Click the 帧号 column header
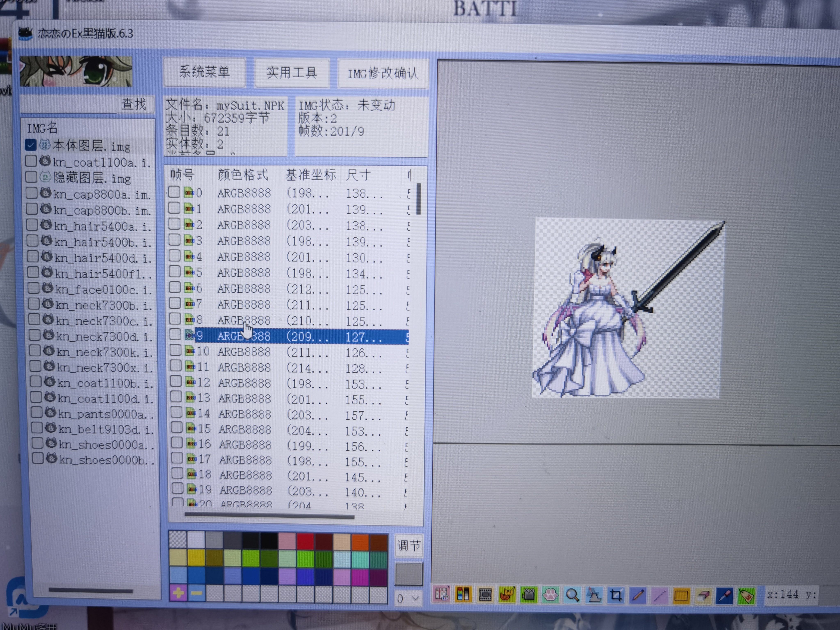840x630 pixels. (182, 175)
